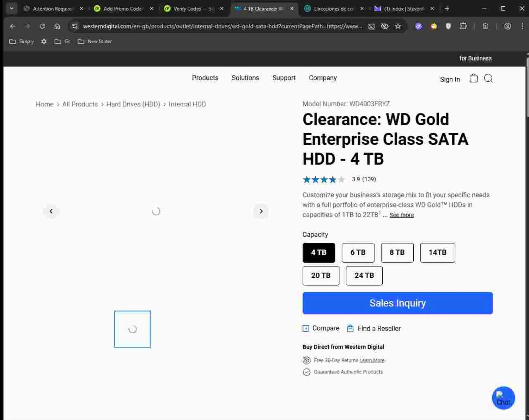Click the shield extension icon

448,26
